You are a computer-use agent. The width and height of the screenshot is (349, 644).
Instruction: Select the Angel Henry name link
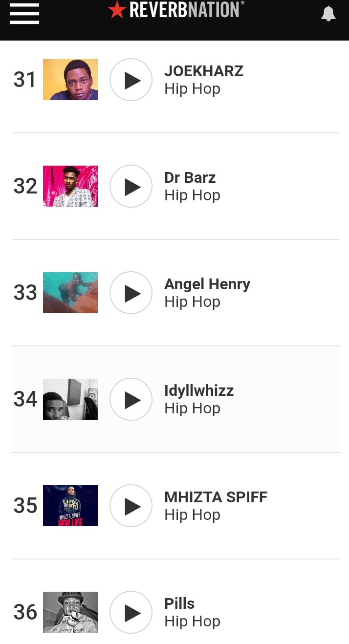pyautogui.click(x=207, y=284)
